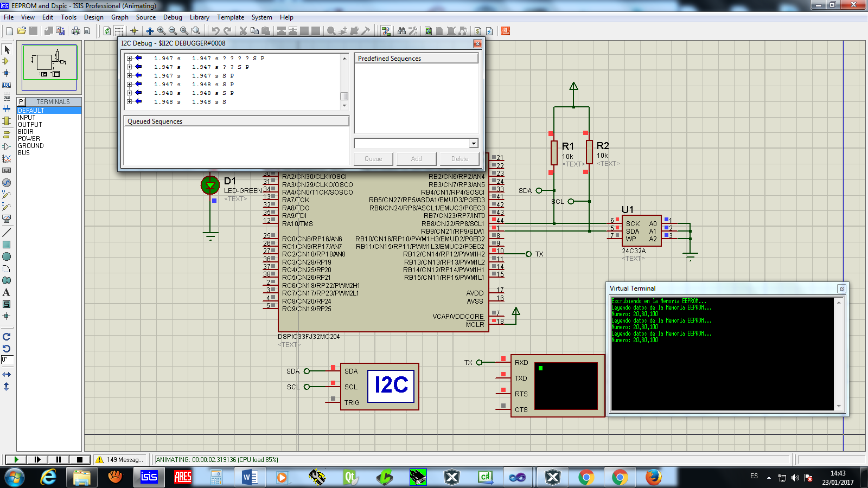The width and height of the screenshot is (868, 488).
Task: Start simulation with the Play button
Action: coord(16,459)
